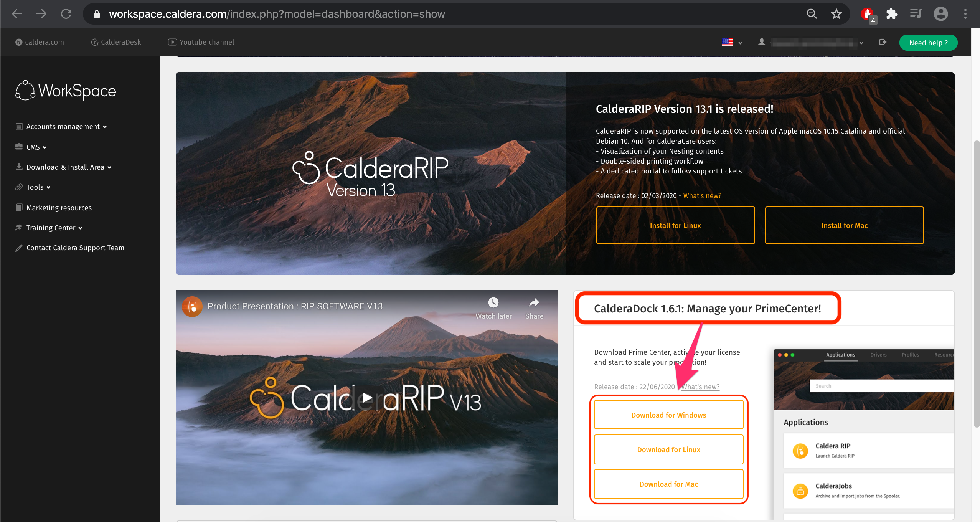Open Marketing resources in sidebar
The height and width of the screenshot is (522, 980).
coord(59,208)
